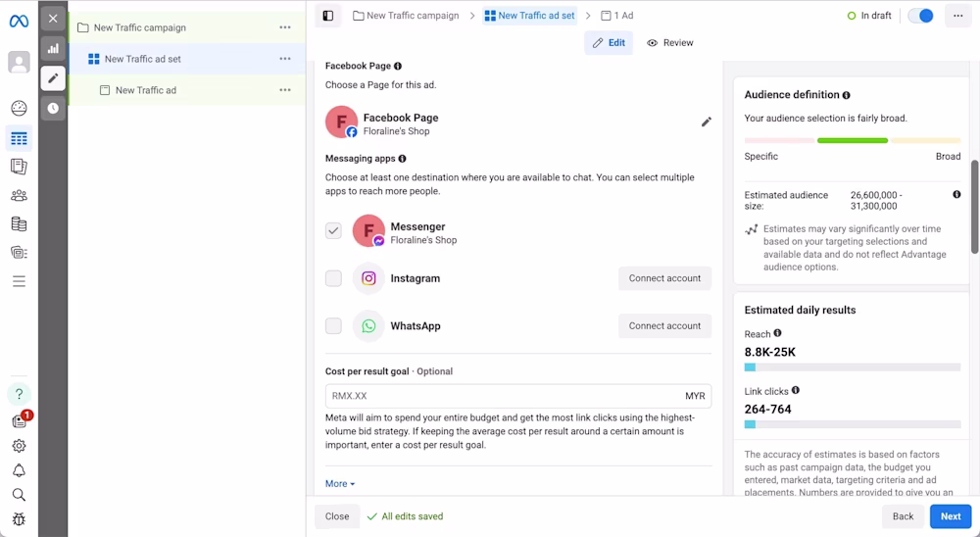Click the Cost per result goal input
The height and width of the screenshot is (537, 980).
coord(518,396)
